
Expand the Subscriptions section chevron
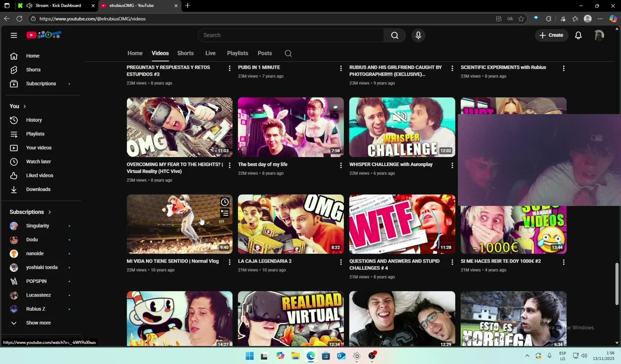pyautogui.click(x=50, y=212)
